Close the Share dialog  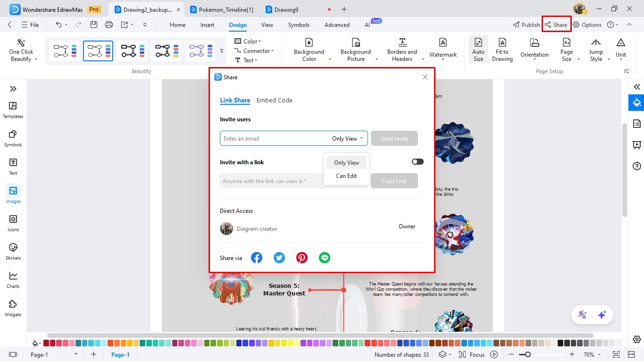(x=425, y=77)
